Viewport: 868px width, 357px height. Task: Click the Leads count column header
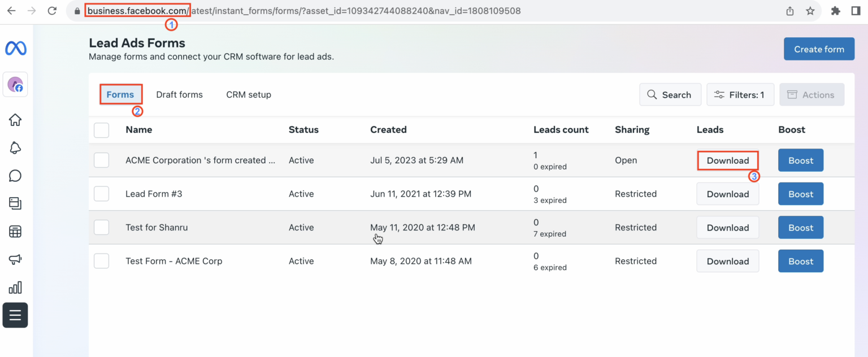point(561,130)
